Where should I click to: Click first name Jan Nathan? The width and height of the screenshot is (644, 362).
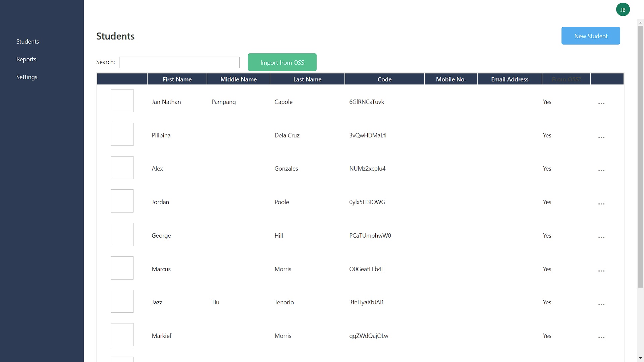[166, 102]
